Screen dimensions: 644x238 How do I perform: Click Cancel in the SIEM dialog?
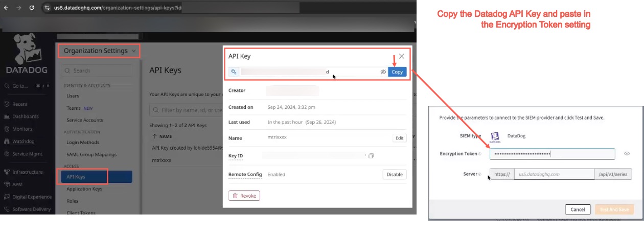point(578,209)
